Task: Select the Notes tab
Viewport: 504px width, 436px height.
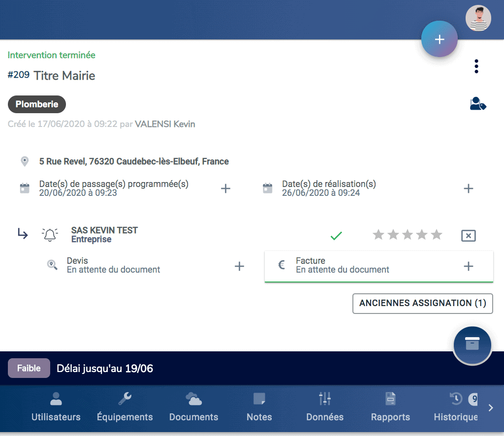Action: pos(259,407)
